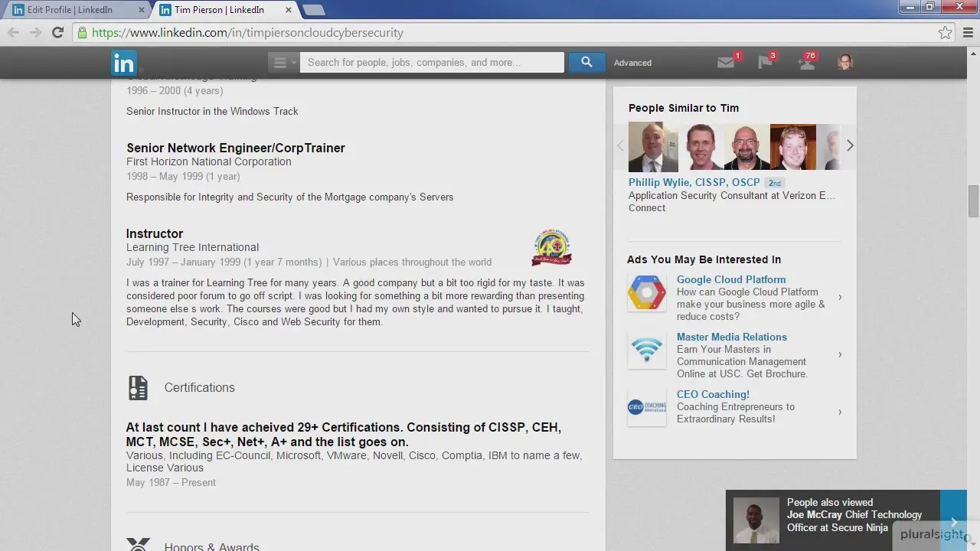Select the Tim Pierson LinkedIn tab
Viewport: 980px width, 551px height.
pos(219,10)
